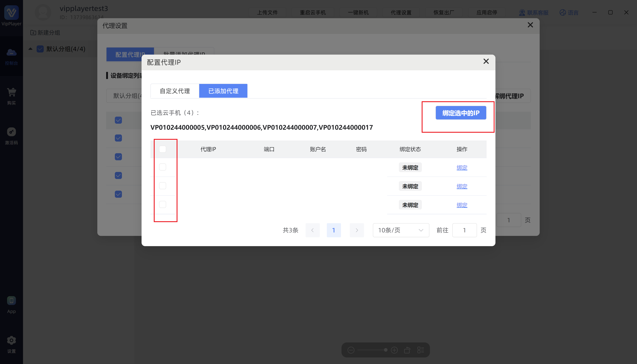The width and height of the screenshot is (637, 364).
Task: Check the third proxy row checkbox
Action: [162, 204]
